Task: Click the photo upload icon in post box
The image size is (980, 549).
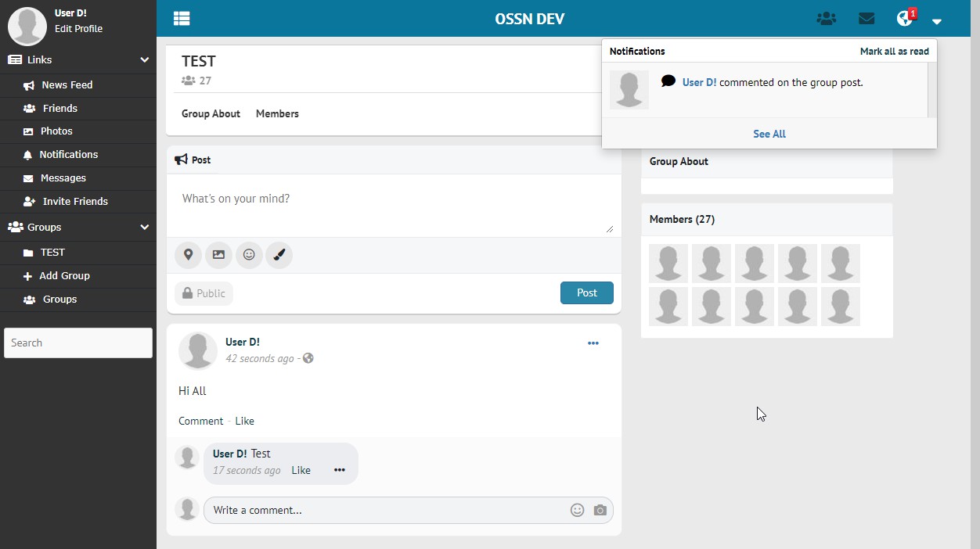Action: (218, 255)
